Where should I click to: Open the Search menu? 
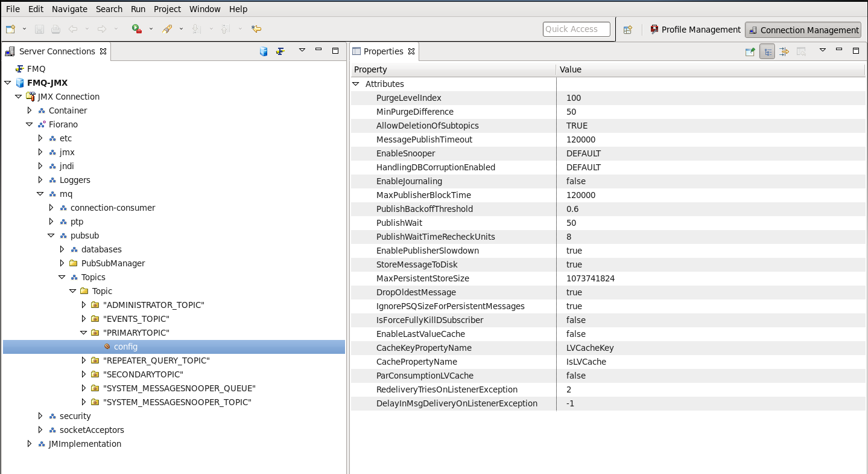(109, 9)
